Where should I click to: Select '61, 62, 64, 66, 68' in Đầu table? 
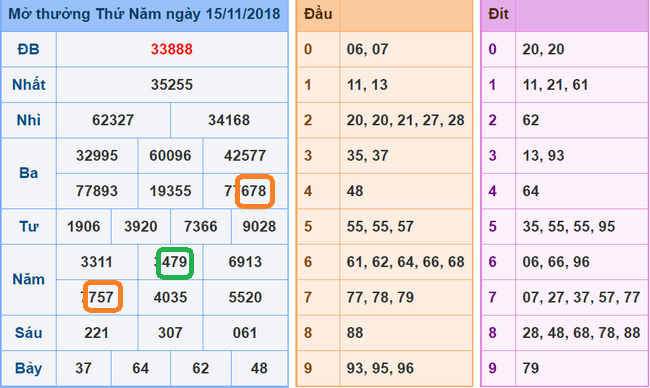tap(405, 262)
